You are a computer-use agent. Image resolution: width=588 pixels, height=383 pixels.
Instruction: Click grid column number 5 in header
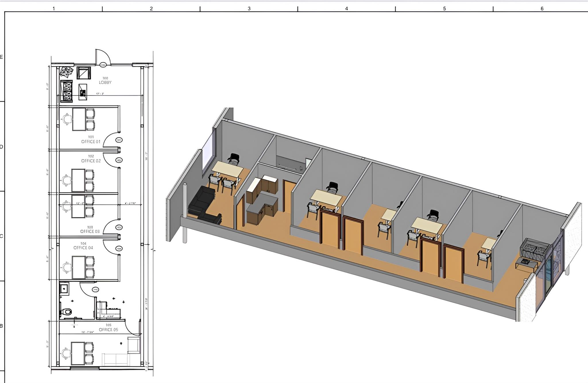tap(444, 9)
